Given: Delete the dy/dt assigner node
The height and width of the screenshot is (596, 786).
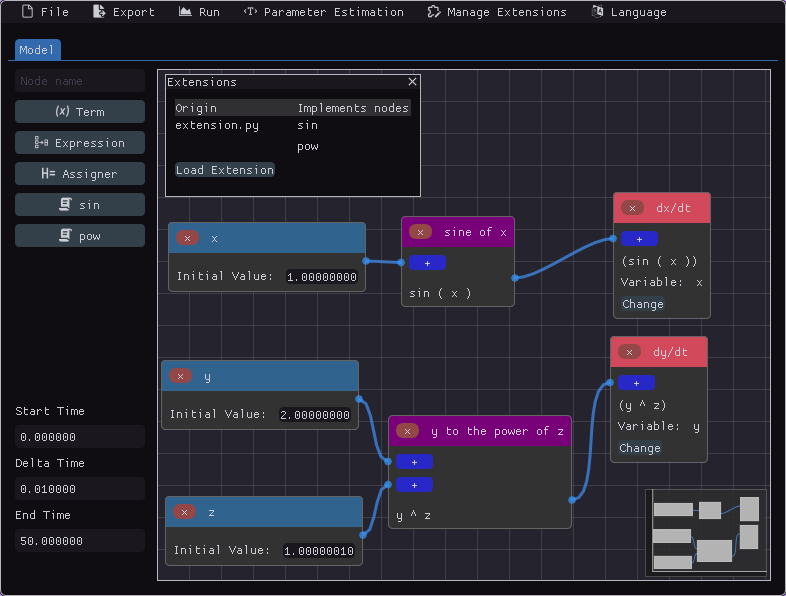Looking at the screenshot, I should [x=630, y=352].
